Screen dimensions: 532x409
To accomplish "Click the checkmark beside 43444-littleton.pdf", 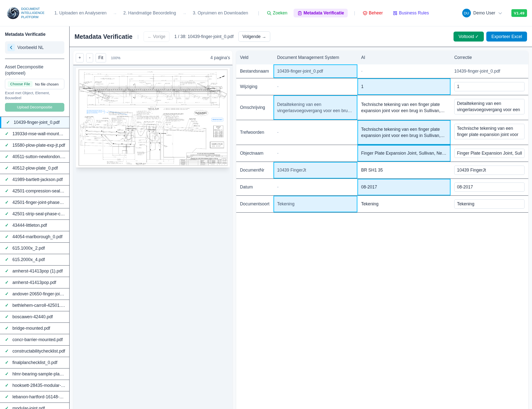I will [x=7, y=225].
